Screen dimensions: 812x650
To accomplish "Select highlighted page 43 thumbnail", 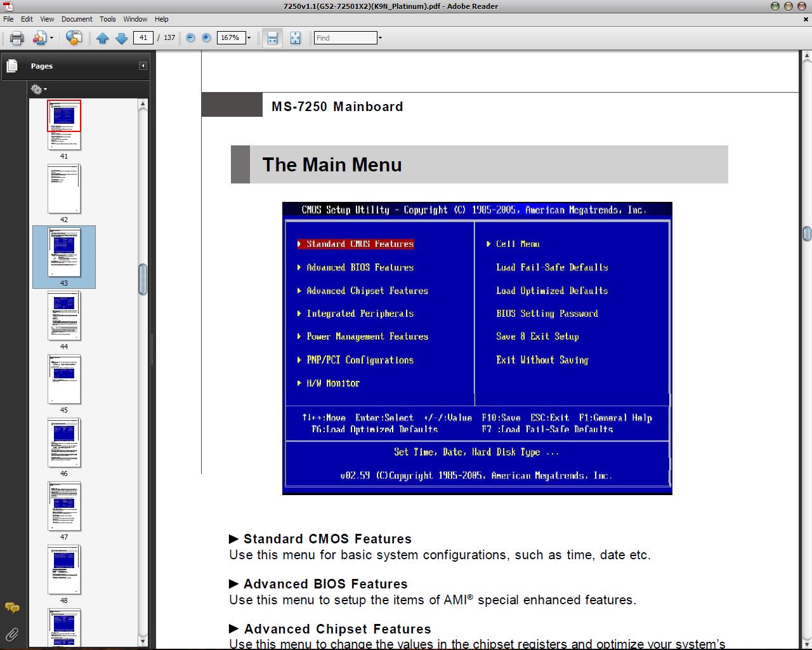I will (x=64, y=253).
